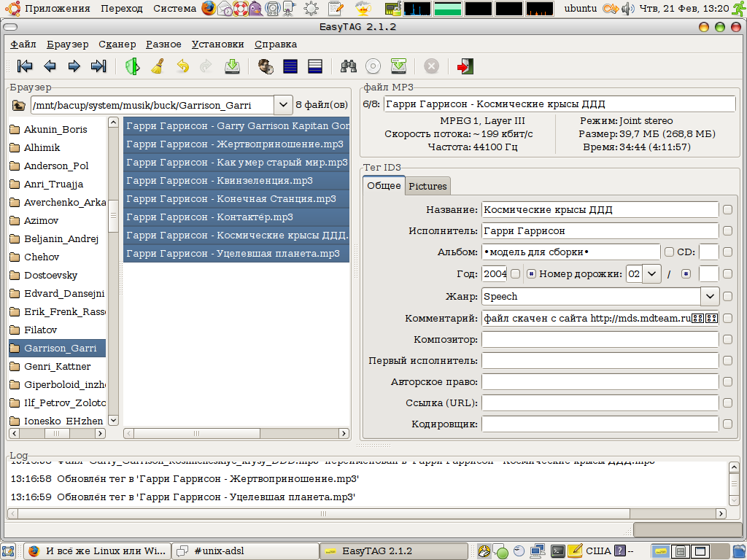Go to the next file arrow

[x=74, y=66]
